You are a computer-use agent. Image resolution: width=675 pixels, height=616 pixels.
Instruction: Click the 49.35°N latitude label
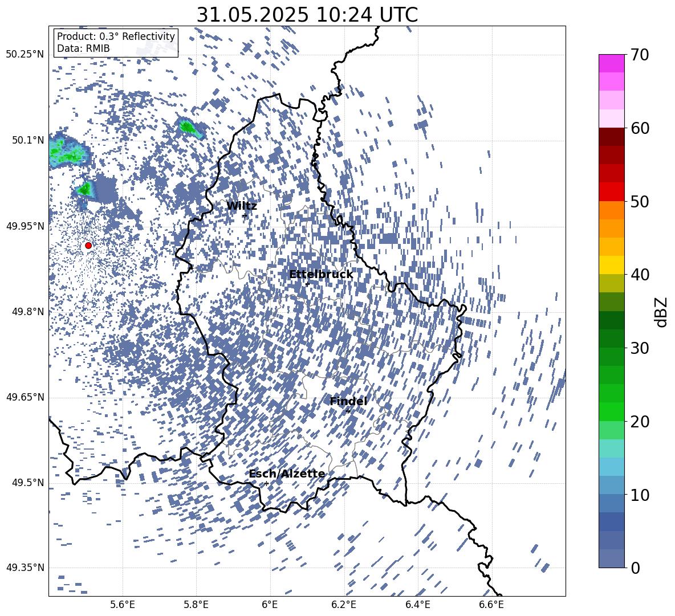[25, 568]
